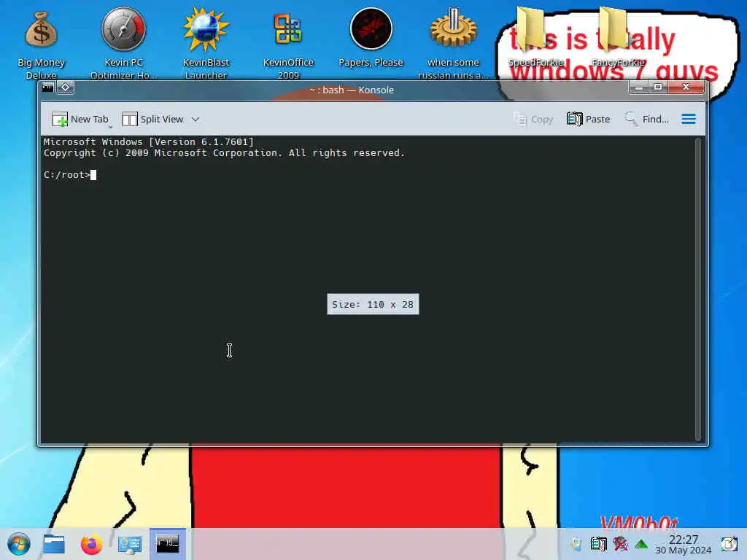Show hidden tray icons green arrow
This screenshot has height=560, width=747.
pos(641,544)
